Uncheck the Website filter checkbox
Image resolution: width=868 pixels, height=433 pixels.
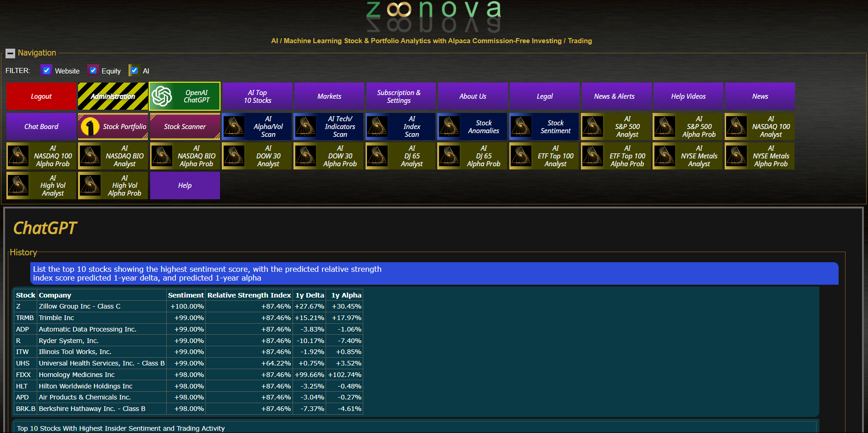click(46, 71)
